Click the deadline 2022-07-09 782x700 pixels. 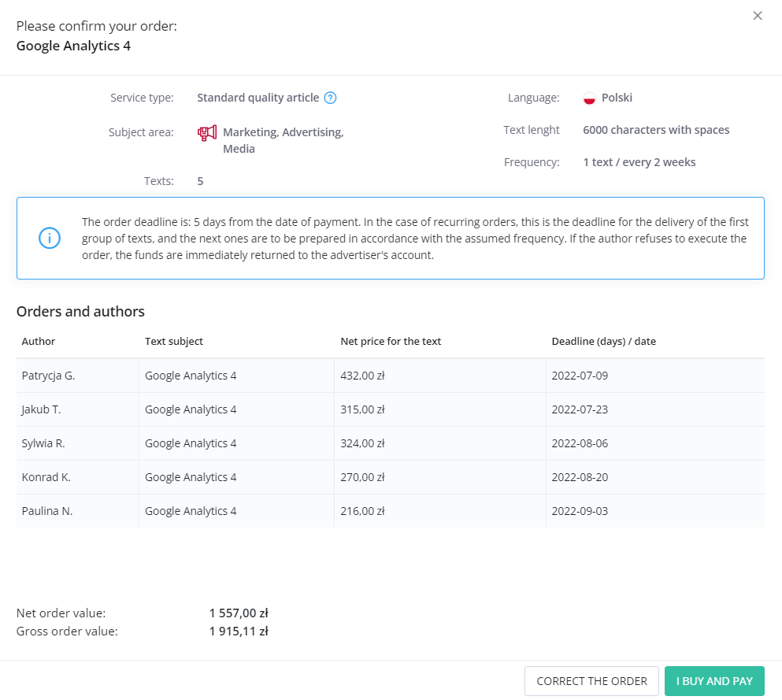580,376
